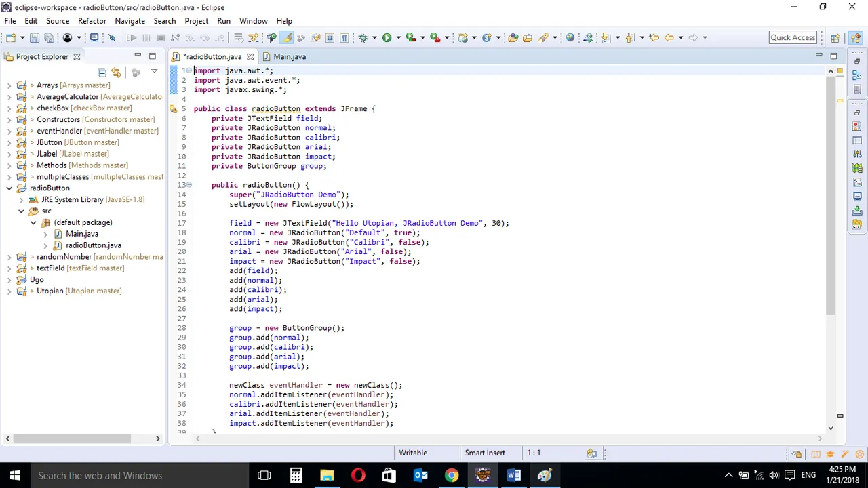The width and height of the screenshot is (868, 488).
Task: Toggle Mark Occurrences highlighter icon
Action: pos(287,37)
